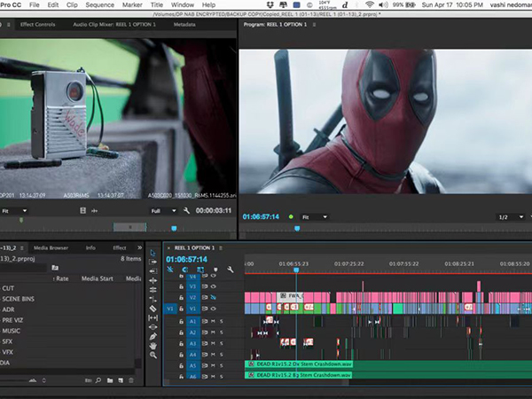Open Wi-Fi status menu
Screen dimensions: 532x399
(370, 4)
